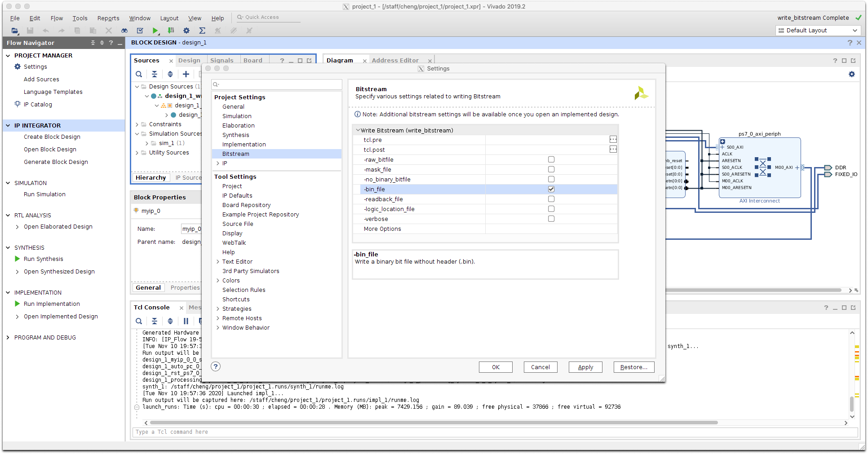This screenshot has width=868, height=454.
Task: Click the Quick Access search box
Action: click(x=268, y=17)
